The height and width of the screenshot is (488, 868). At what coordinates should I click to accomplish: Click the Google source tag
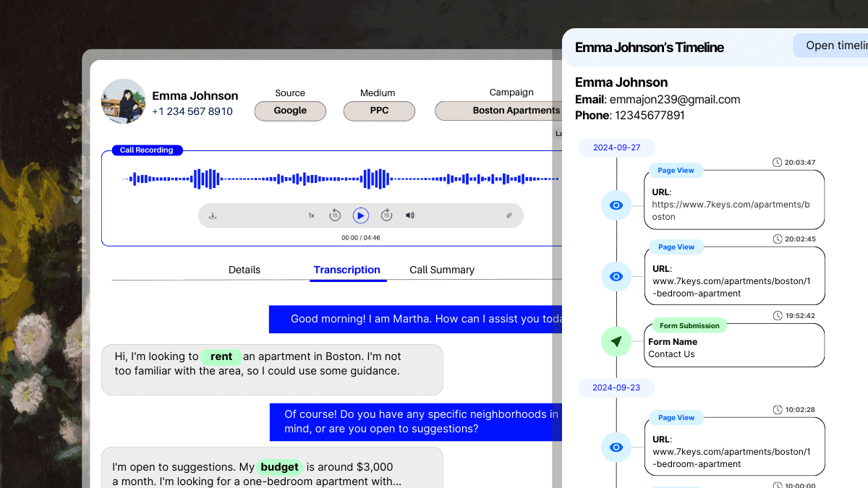tap(290, 111)
